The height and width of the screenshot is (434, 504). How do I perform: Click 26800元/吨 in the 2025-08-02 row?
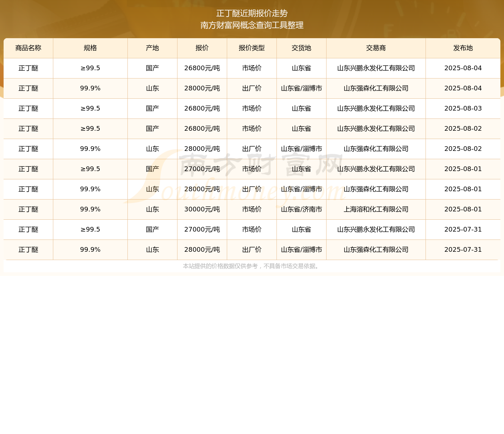(x=202, y=129)
